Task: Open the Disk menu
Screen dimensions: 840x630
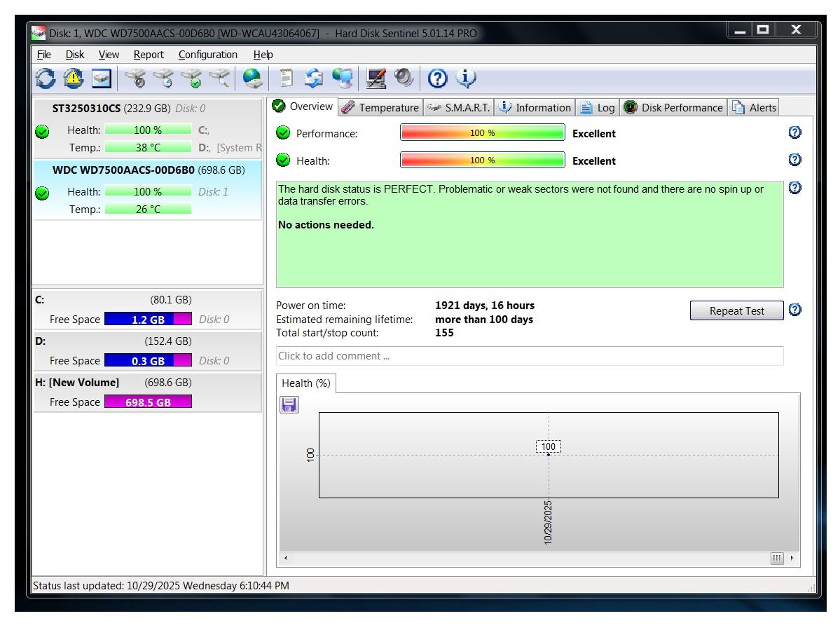Action: (x=74, y=55)
